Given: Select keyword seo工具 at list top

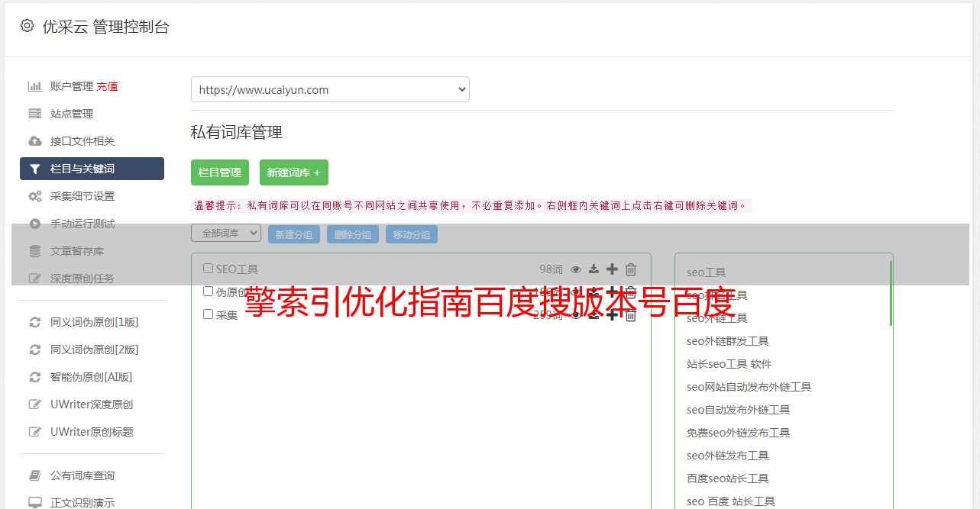Looking at the screenshot, I should (706, 272).
